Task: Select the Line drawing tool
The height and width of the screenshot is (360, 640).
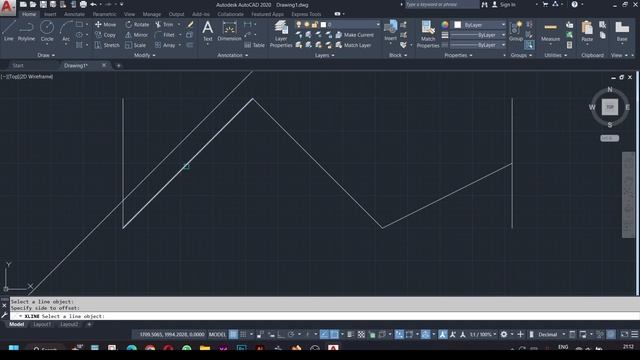Action: pos(8,31)
